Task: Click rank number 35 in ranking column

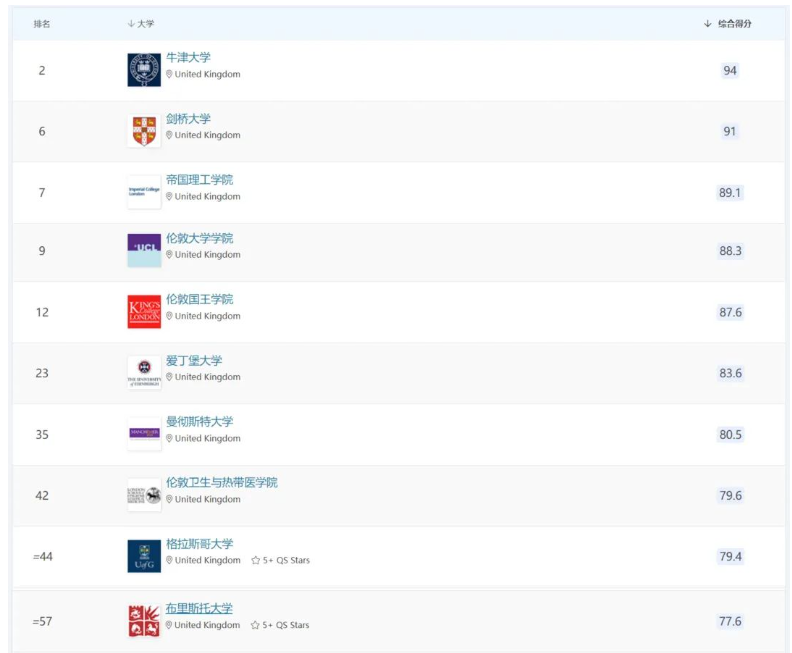Action: point(42,434)
